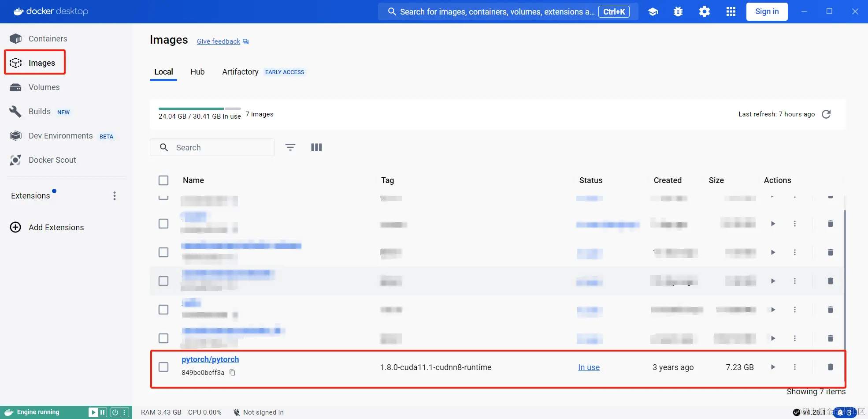868x419 pixels.
Task: Open more actions for pytorch/pytorch
Action: [x=795, y=367]
